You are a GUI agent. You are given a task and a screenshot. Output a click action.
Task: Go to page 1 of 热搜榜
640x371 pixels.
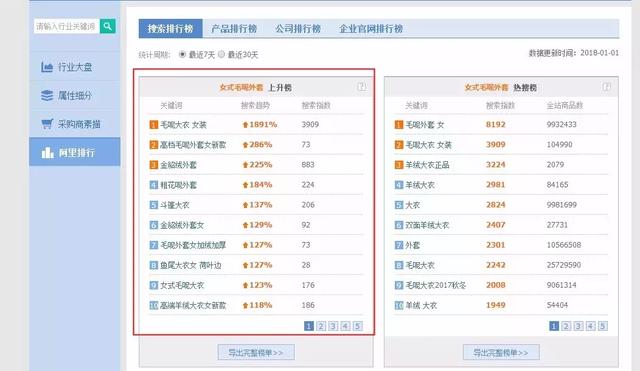(554, 326)
